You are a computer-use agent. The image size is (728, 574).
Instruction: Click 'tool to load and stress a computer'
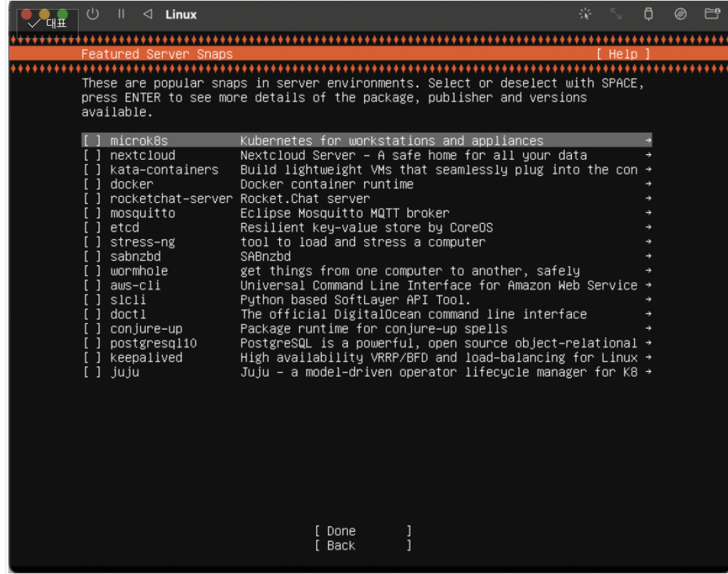363,242
